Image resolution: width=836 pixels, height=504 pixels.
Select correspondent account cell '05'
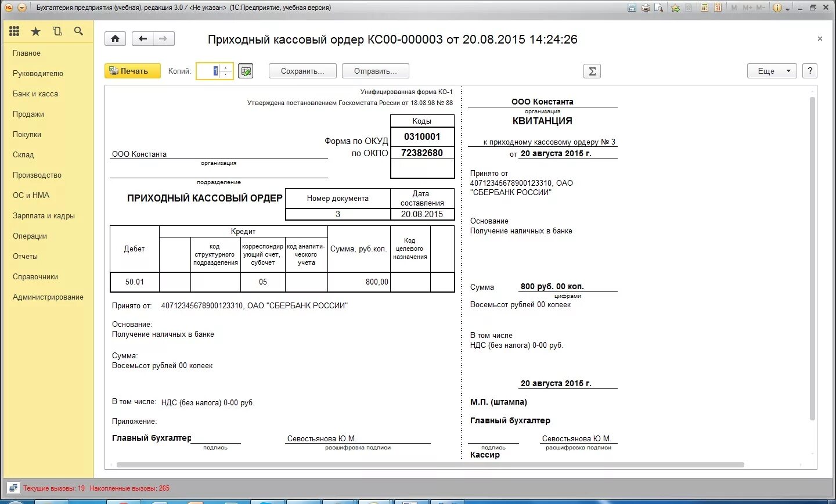263,282
